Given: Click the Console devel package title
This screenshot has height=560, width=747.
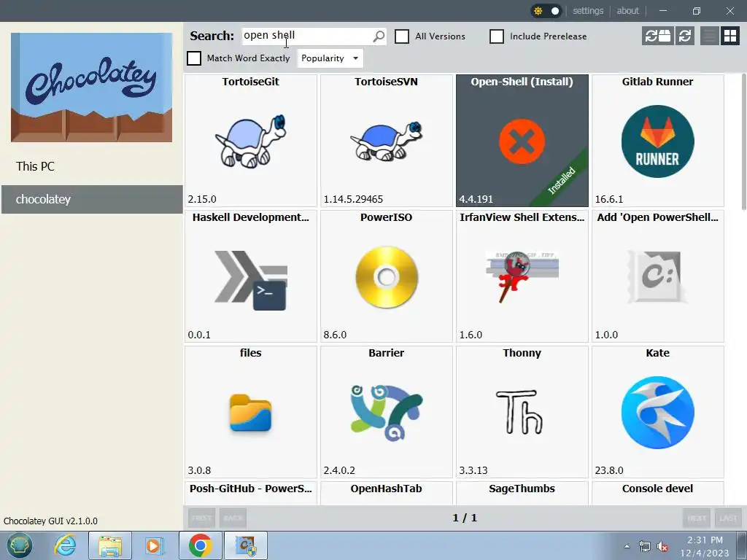Looking at the screenshot, I should [x=657, y=489].
